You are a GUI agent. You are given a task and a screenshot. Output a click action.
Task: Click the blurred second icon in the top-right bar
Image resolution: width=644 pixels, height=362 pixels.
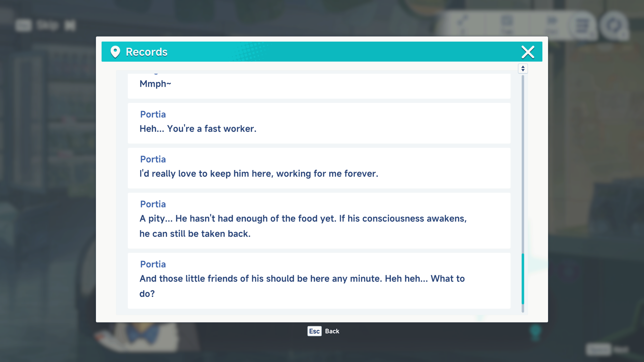tap(507, 23)
